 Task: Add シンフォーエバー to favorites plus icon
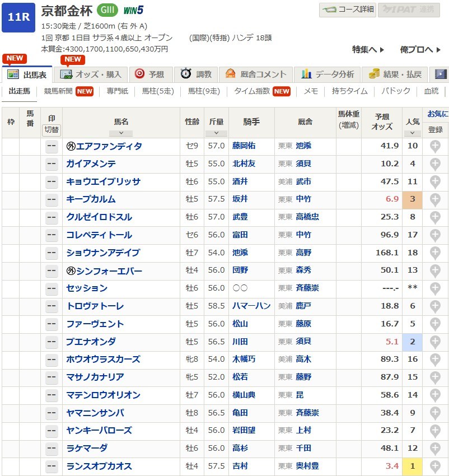[435, 271]
